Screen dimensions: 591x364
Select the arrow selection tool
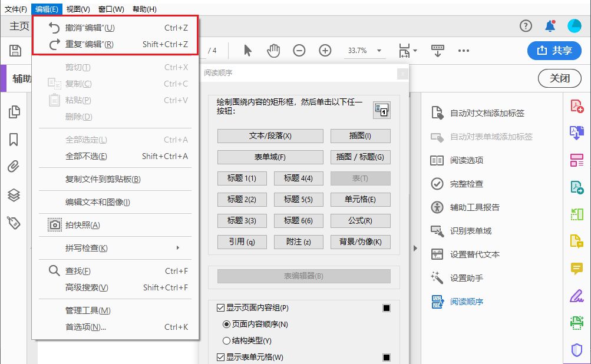pos(246,50)
